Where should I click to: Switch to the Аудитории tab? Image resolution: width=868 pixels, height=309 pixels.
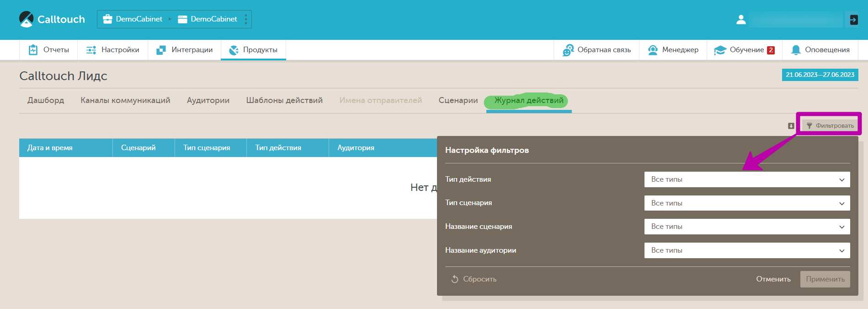click(x=208, y=100)
